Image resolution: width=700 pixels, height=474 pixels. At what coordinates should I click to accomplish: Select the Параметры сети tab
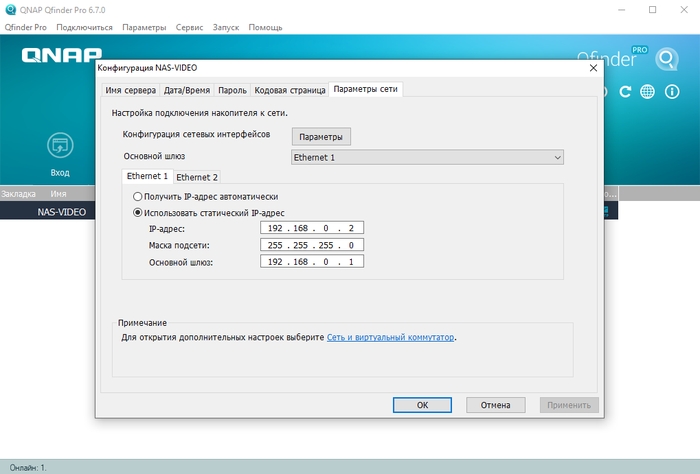(366, 89)
